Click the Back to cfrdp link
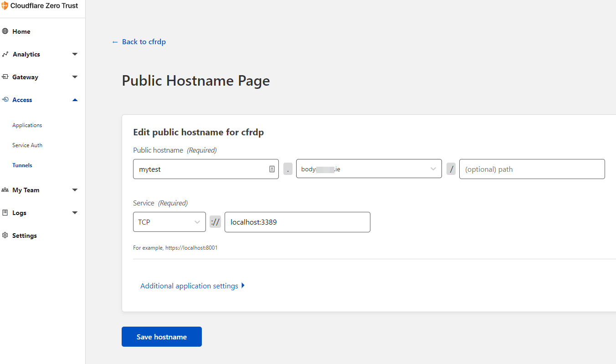616x364 pixels. click(x=139, y=41)
